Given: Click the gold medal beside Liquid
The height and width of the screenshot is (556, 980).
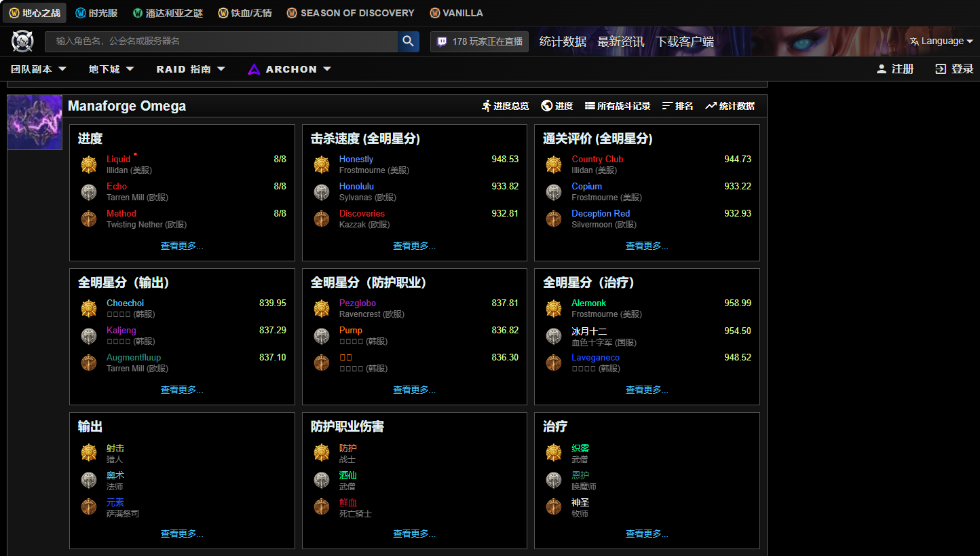Looking at the screenshot, I should (89, 164).
